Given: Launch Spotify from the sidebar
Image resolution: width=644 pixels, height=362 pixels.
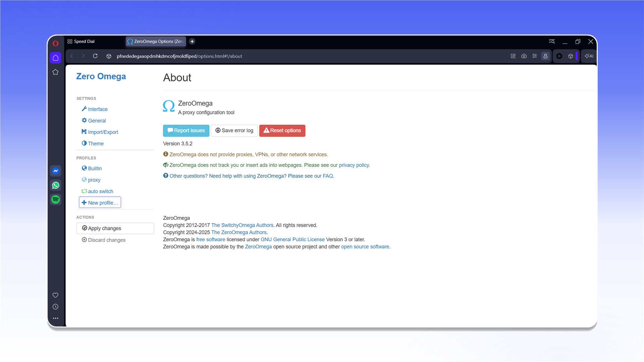Looking at the screenshot, I should tap(56, 200).
